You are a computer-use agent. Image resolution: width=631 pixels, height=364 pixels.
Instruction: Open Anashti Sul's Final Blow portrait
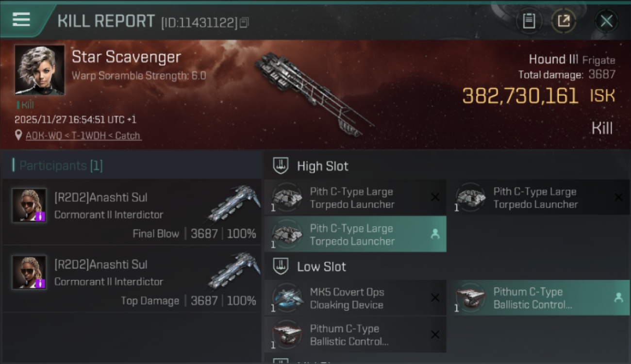pos(29,205)
